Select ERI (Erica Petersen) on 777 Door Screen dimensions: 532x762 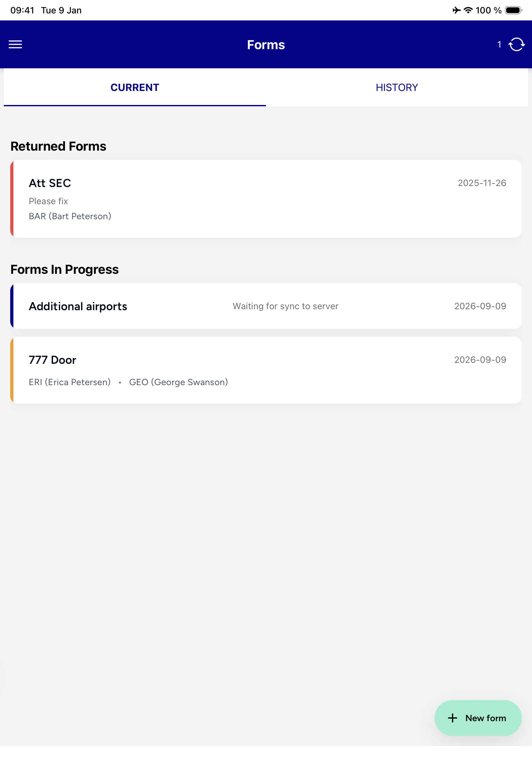point(70,382)
